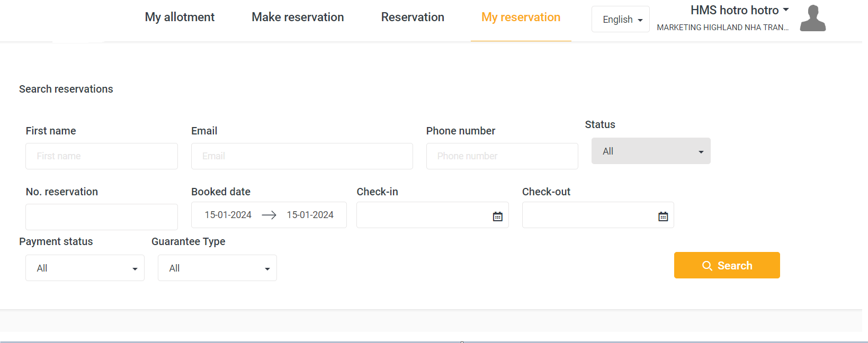Image resolution: width=868 pixels, height=343 pixels.
Task: Select the Booked date start date
Action: pyautogui.click(x=228, y=215)
